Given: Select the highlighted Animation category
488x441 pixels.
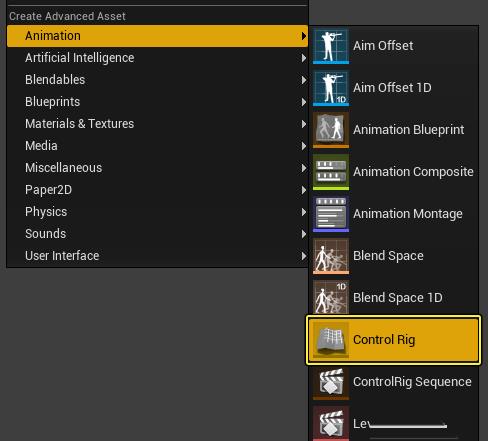Looking at the screenshot, I should pos(157,36).
